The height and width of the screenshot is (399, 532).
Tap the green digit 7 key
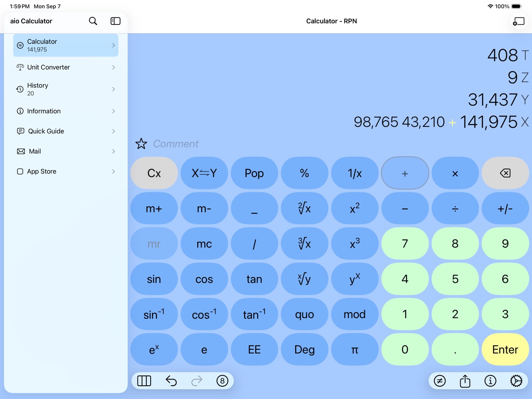pos(405,244)
